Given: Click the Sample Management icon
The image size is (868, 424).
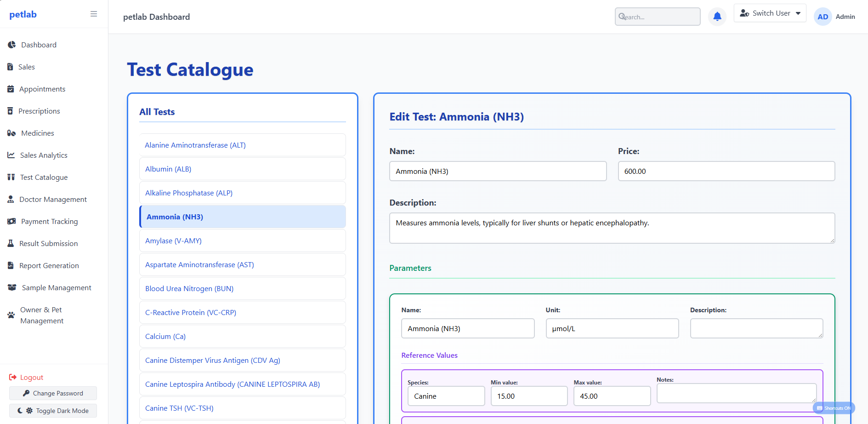Looking at the screenshot, I should pyautogui.click(x=12, y=287).
